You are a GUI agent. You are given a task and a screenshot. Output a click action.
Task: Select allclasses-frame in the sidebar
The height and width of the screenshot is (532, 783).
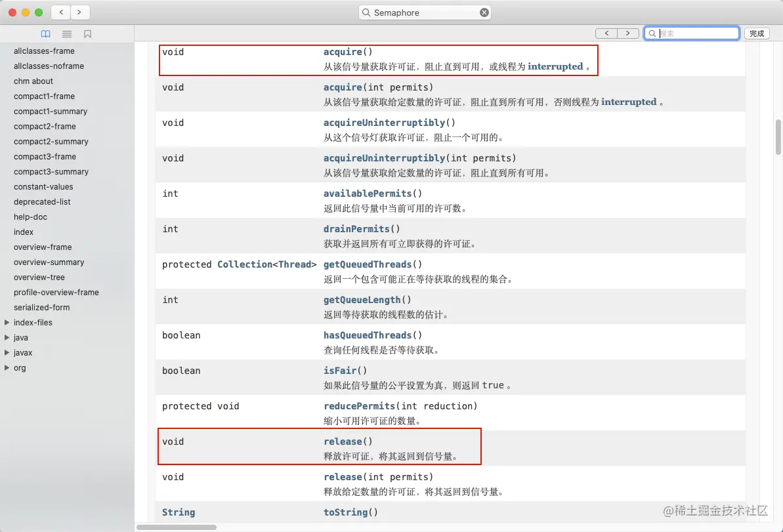[44, 51]
